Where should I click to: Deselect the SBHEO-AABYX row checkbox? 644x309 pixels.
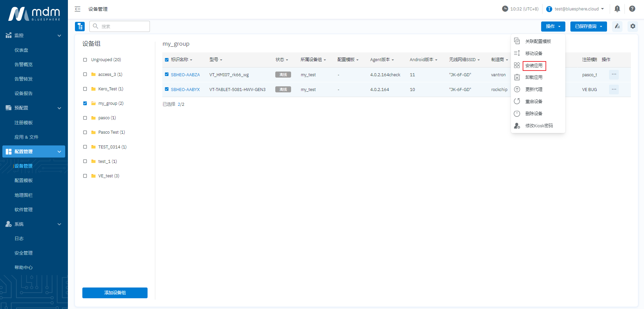tap(167, 89)
